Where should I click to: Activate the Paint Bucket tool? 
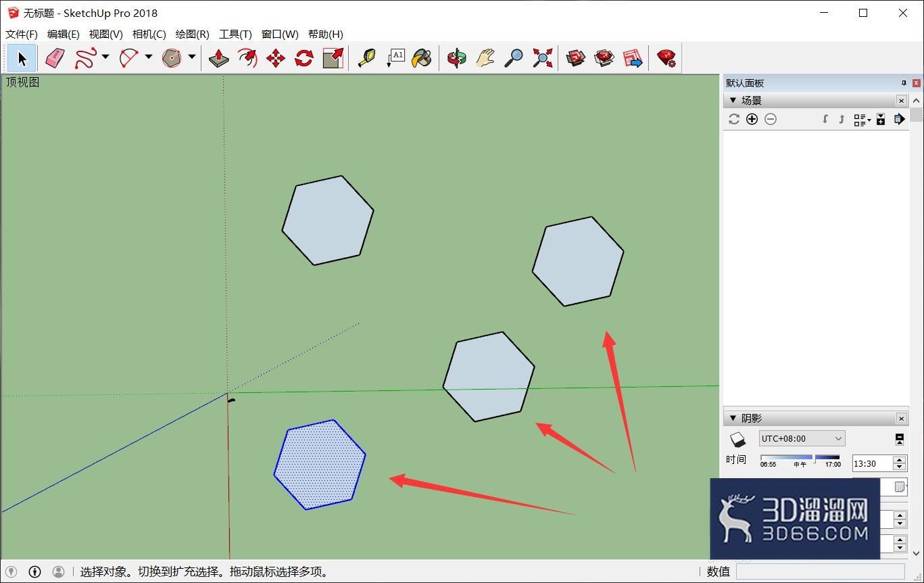click(x=422, y=58)
